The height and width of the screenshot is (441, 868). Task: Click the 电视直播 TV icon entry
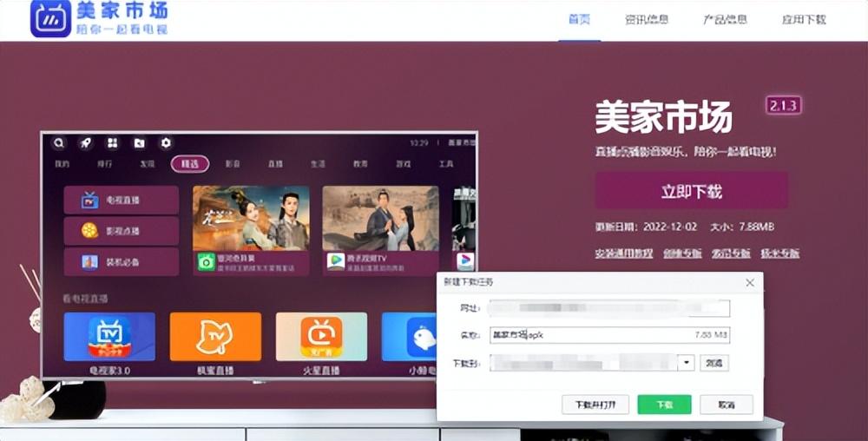(x=122, y=200)
